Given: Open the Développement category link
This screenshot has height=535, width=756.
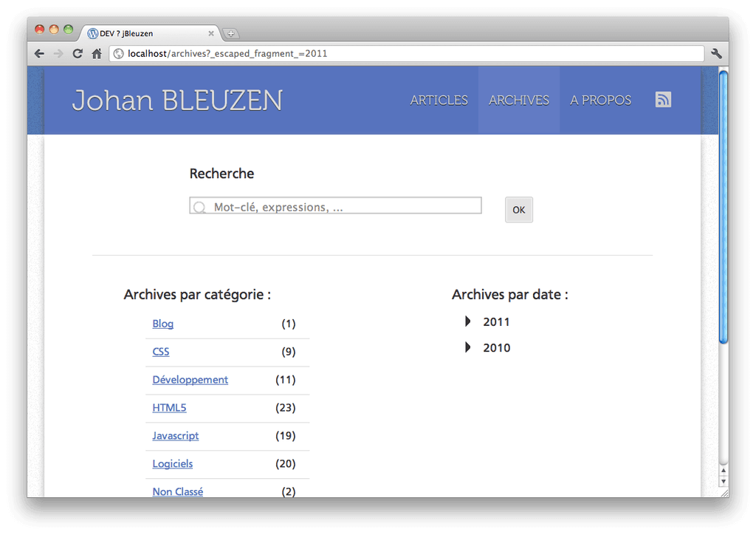Looking at the screenshot, I should click(190, 380).
